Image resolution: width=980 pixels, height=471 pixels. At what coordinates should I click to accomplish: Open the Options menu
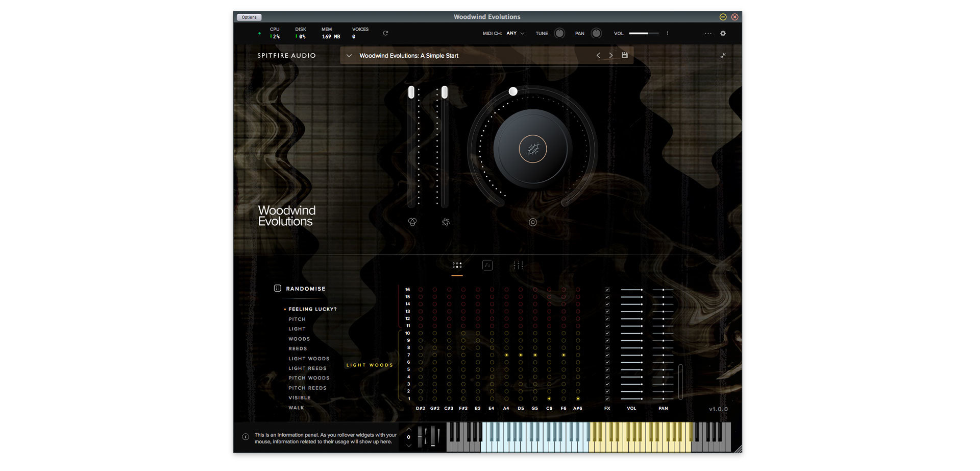pos(249,17)
